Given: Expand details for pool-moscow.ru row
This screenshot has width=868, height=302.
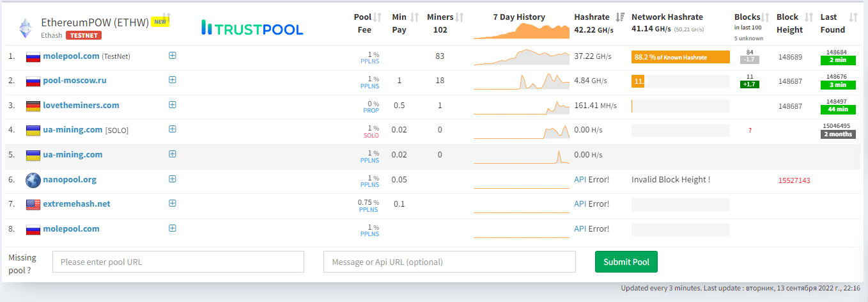Looking at the screenshot, I should click(x=173, y=80).
